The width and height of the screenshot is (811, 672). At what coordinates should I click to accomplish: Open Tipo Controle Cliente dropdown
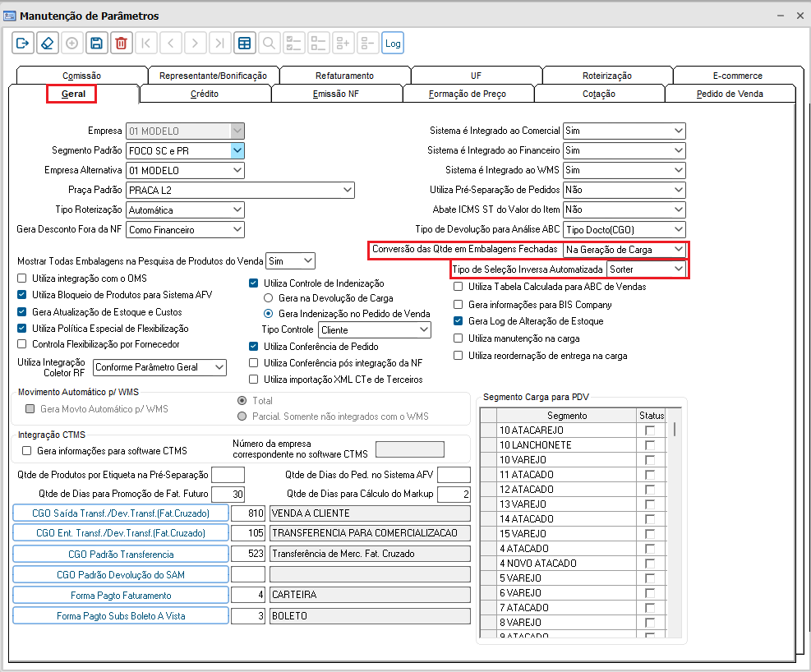tap(424, 329)
